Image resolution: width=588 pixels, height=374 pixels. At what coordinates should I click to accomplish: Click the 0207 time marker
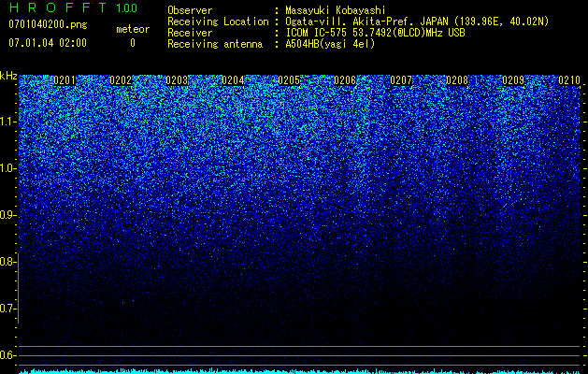401,80
